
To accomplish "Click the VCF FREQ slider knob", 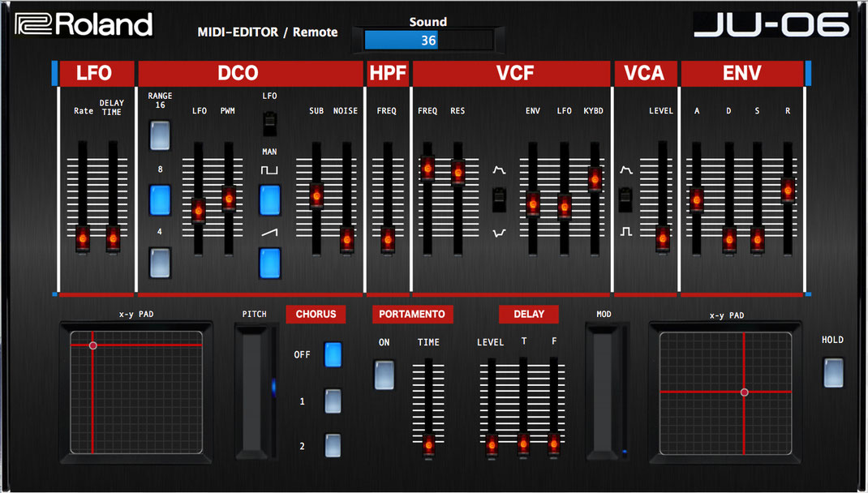I will 428,168.
